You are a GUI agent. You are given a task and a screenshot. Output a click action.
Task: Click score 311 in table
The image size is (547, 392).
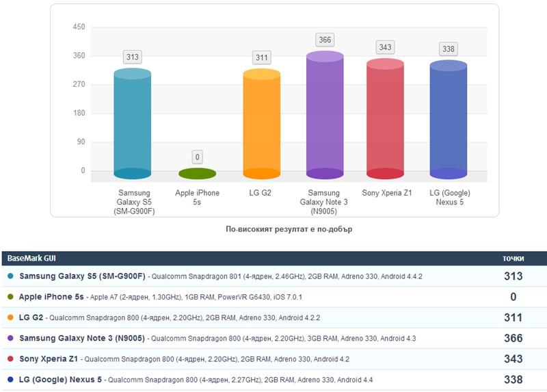click(x=513, y=317)
